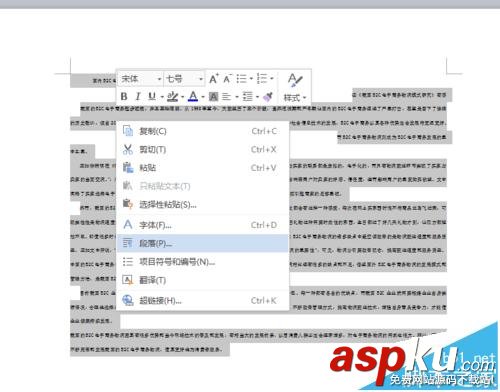Click the letter A font icon
Viewport: 500px width, 392px height.
coord(128,225)
